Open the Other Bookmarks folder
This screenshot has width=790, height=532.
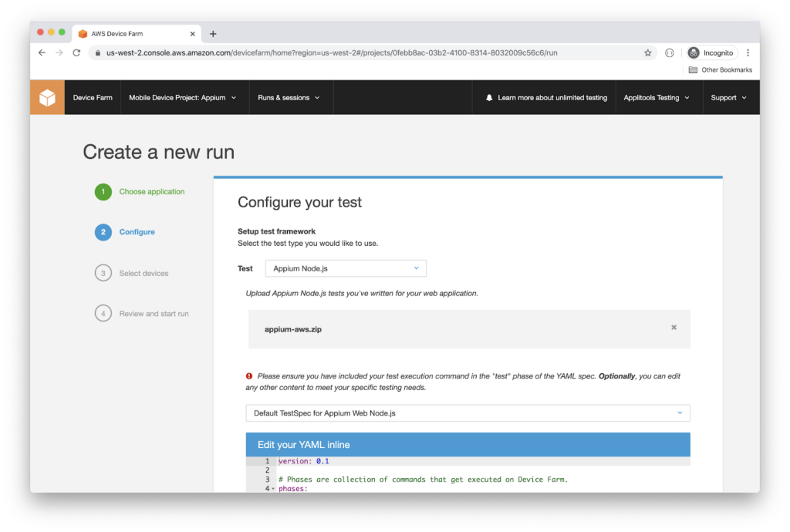(x=721, y=70)
